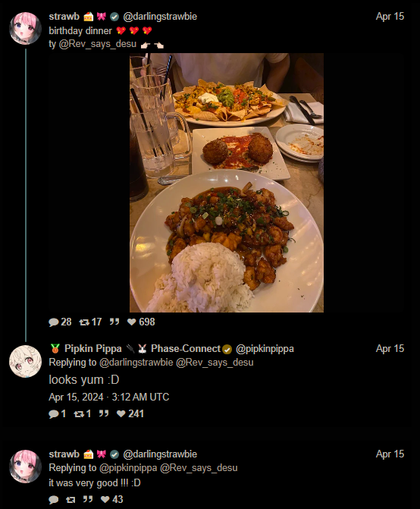Click the quote icon on the birthday dinner tweet

(x=114, y=322)
